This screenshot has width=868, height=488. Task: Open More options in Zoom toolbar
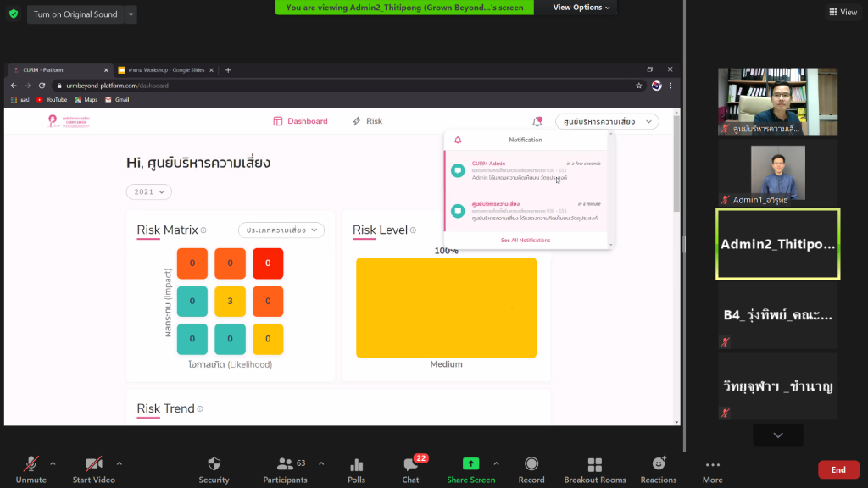[713, 469]
